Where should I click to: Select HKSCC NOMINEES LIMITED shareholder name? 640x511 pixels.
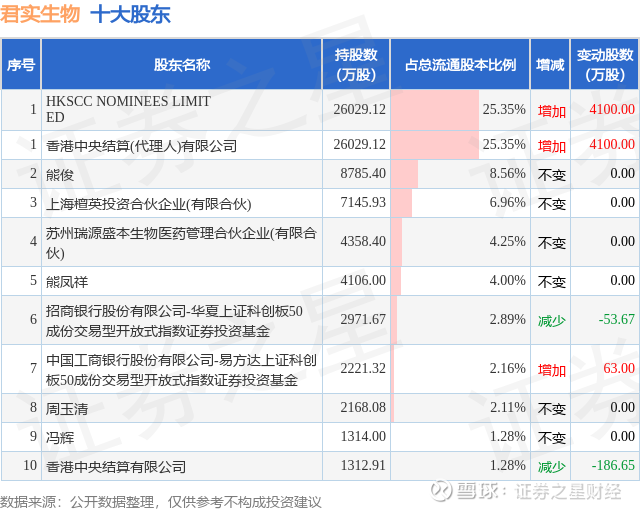128,109
